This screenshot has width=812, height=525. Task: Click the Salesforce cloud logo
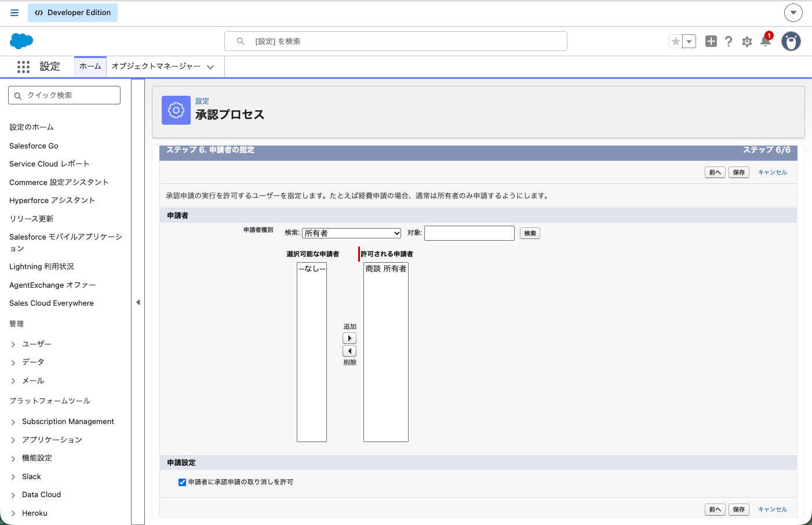pyautogui.click(x=21, y=41)
